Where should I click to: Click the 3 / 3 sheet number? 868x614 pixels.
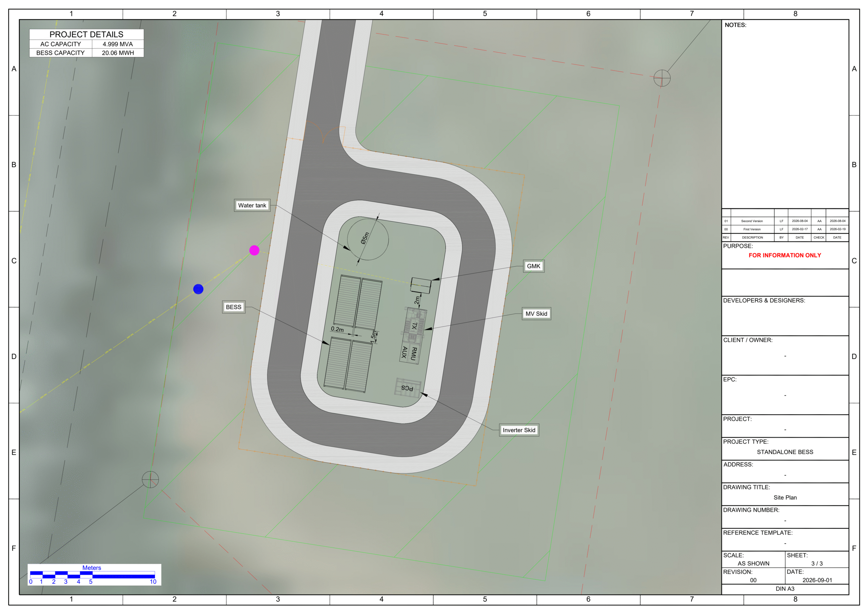point(816,563)
